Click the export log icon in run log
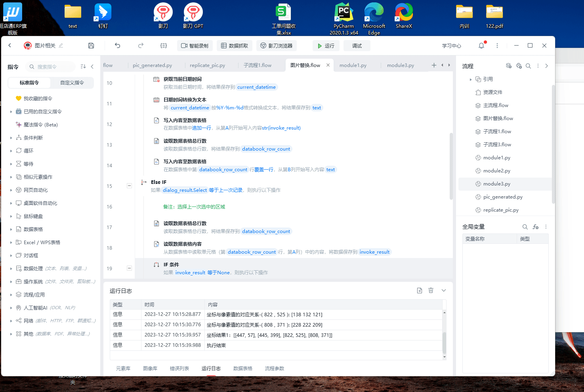The height and width of the screenshot is (392, 584). tap(420, 291)
